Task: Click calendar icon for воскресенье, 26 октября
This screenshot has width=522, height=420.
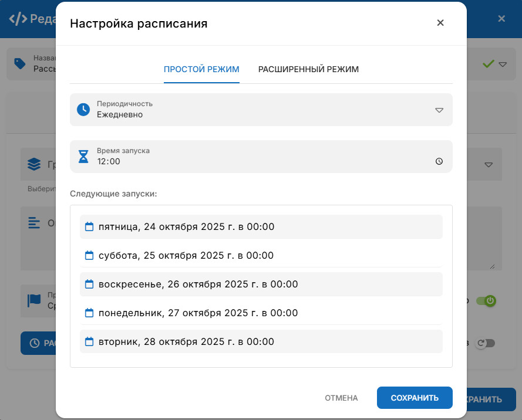Action: click(89, 284)
